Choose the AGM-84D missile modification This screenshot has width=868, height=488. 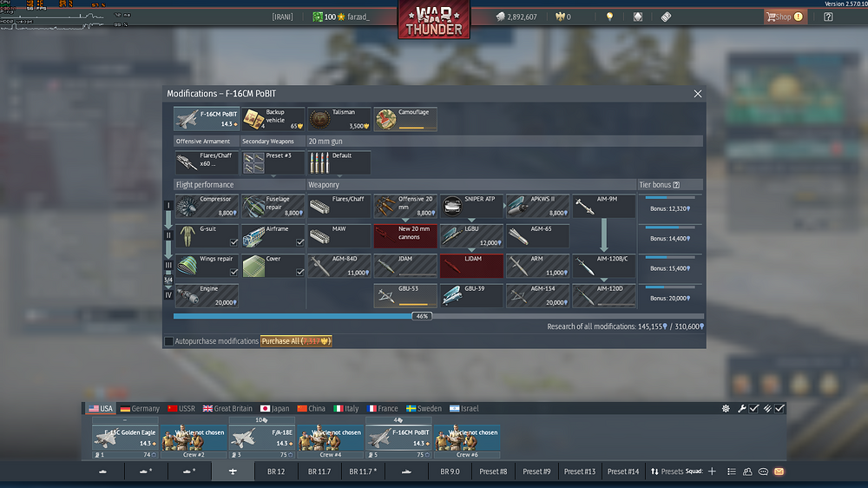pyautogui.click(x=339, y=266)
